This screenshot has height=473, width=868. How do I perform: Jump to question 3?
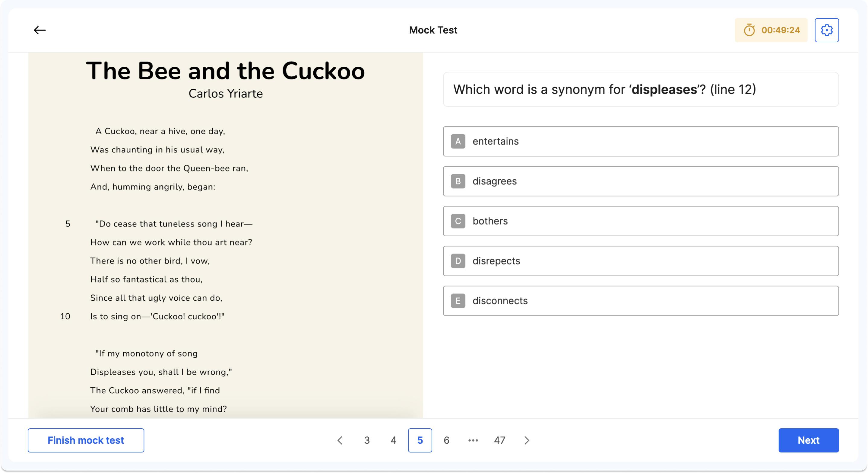point(367,440)
